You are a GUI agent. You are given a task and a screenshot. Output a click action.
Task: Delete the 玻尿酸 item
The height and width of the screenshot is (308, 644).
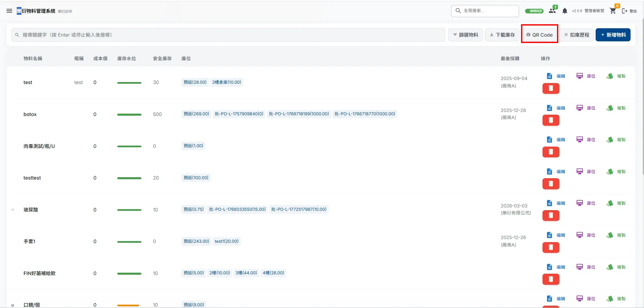pos(551,215)
